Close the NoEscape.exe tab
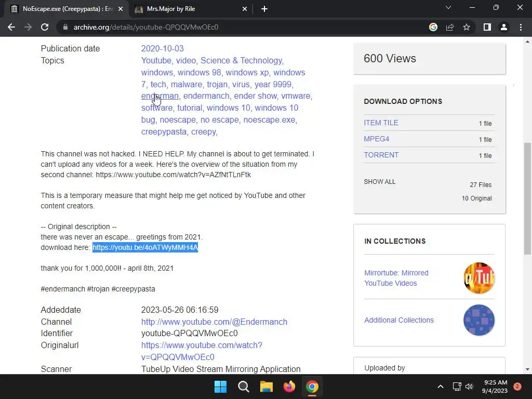The width and height of the screenshot is (532, 399). click(x=121, y=9)
